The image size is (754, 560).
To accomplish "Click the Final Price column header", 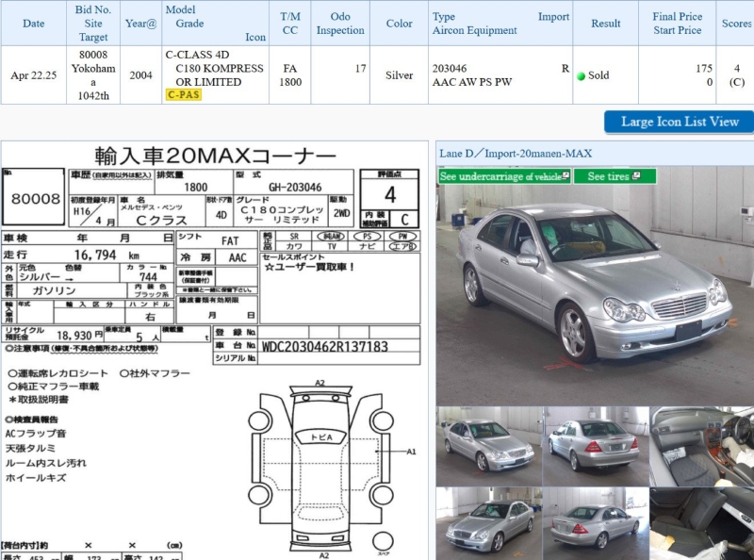I will tap(677, 23).
